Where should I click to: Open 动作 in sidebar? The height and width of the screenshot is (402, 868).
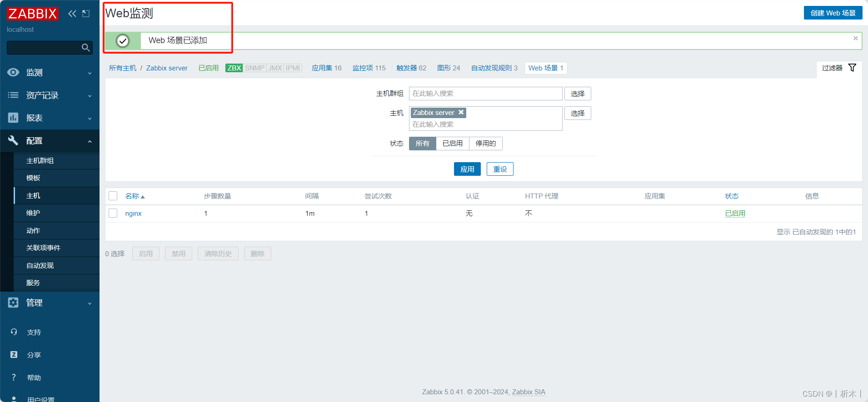coord(56,231)
